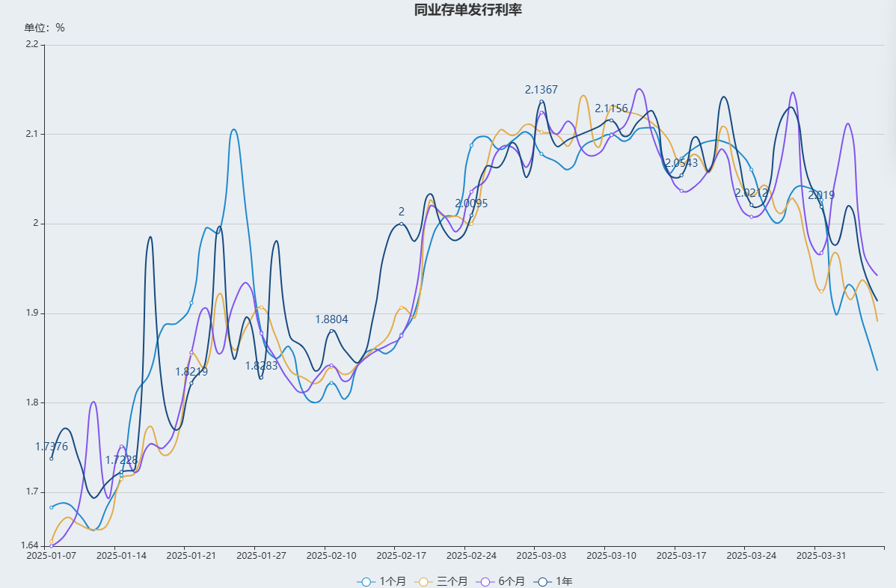
Task: Click the chart title 同业存单发行利率
Action: point(468,10)
